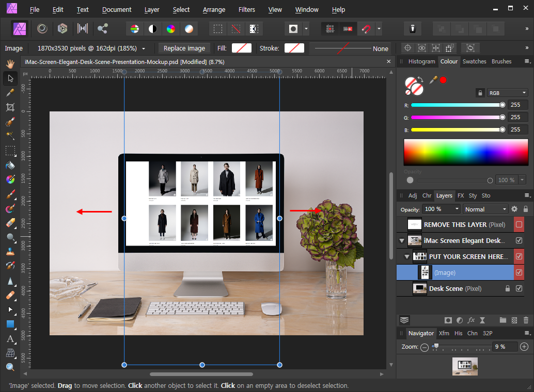The height and width of the screenshot is (392, 534).
Task: Collapse the PUT YOUR SCREEN HERE group
Action: coord(407,256)
